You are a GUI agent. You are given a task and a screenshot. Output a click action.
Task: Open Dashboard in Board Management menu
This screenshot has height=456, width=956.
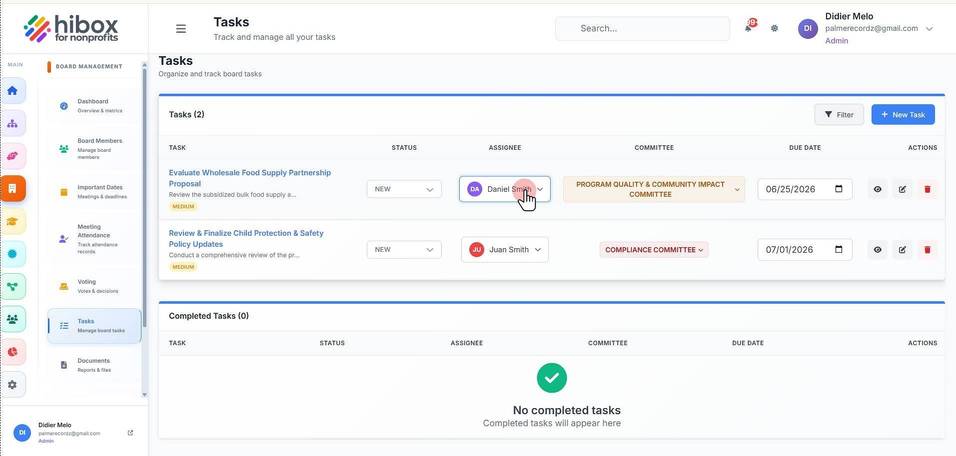tap(95, 105)
